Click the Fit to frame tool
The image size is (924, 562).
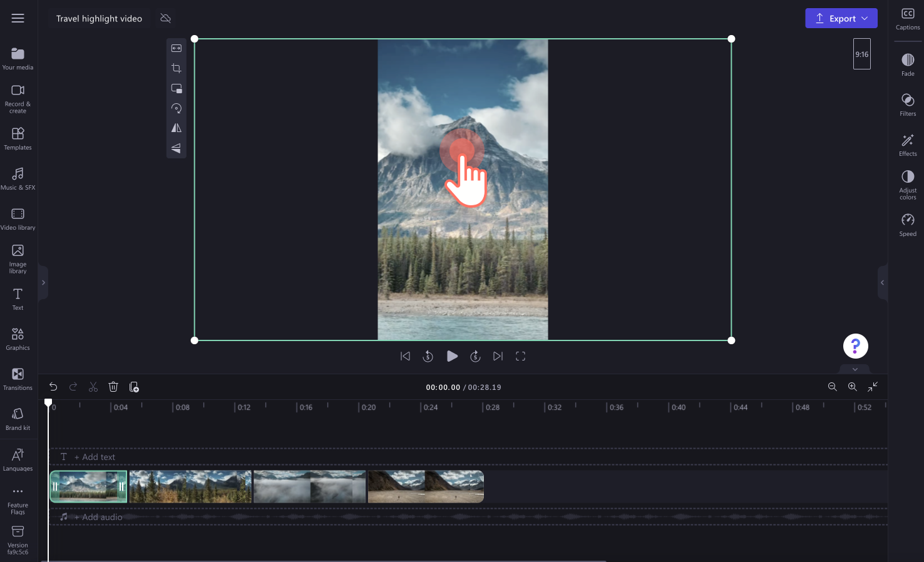(177, 48)
